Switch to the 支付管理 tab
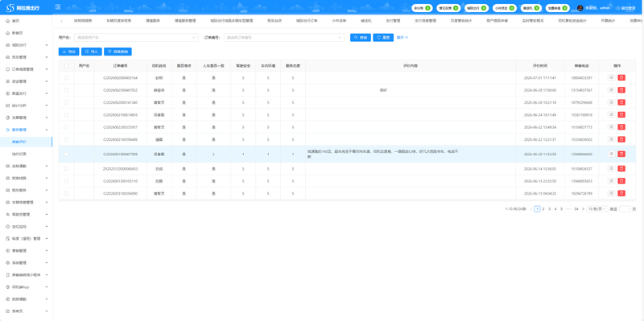The image size is (644, 321). pyautogui.click(x=393, y=21)
